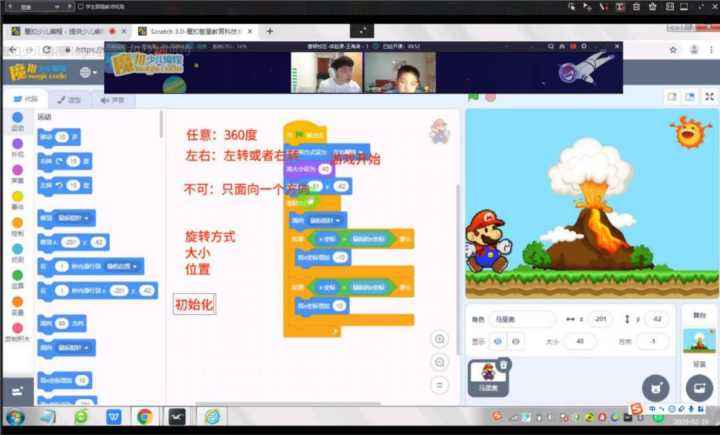This screenshot has height=435, width=720.
Task: Select the dark-orange Variables block category
Action: point(17,306)
